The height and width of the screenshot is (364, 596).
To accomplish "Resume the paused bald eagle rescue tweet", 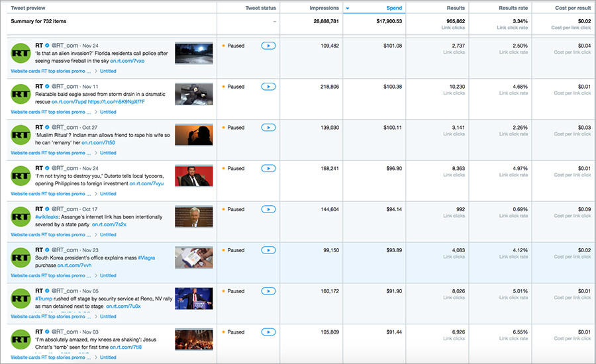I will coord(268,87).
